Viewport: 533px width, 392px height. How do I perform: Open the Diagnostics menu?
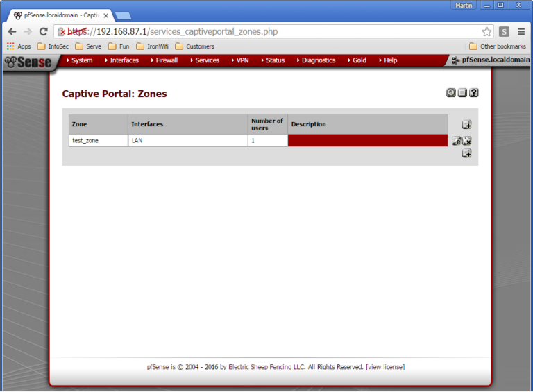coord(318,60)
